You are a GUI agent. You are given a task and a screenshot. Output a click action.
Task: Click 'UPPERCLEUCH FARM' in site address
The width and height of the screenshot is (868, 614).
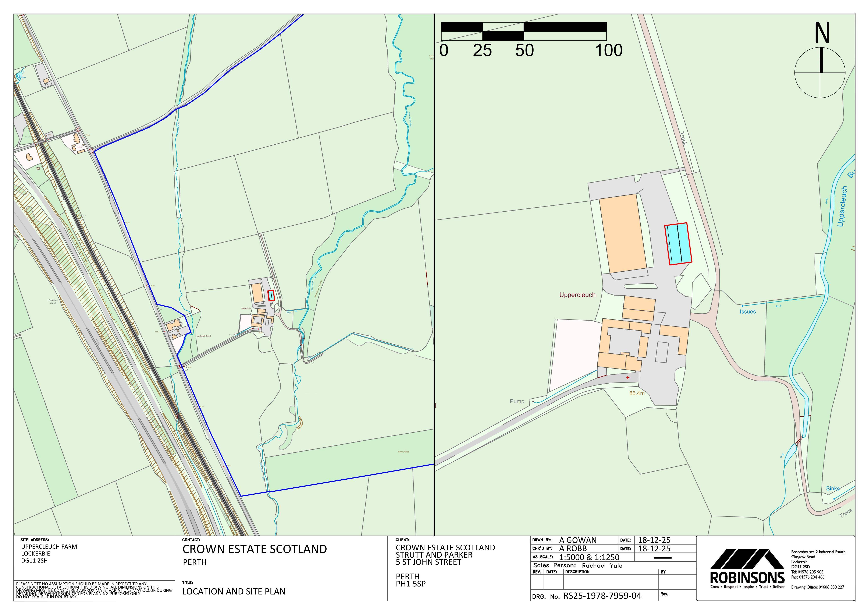[49, 547]
